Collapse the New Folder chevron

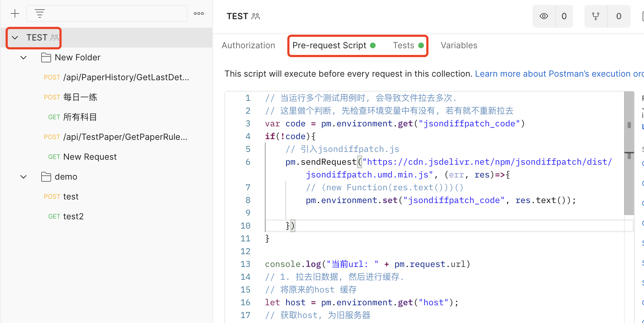[x=23, y=58]
